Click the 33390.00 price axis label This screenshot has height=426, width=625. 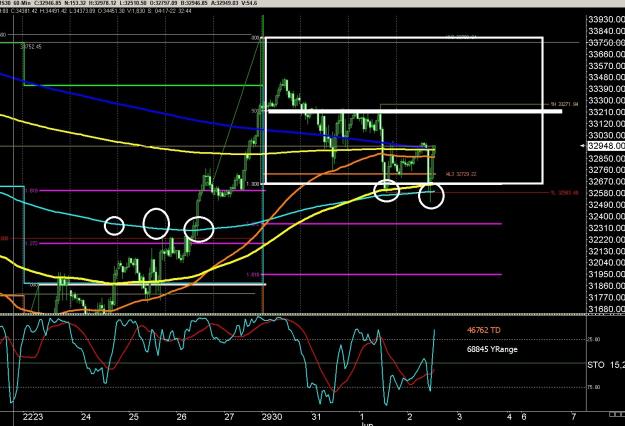[x=606, y=89]
